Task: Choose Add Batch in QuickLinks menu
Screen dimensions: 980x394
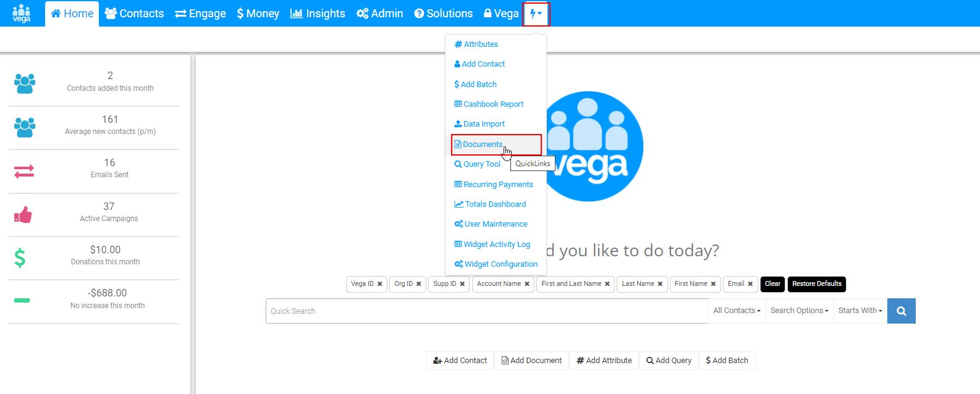Action: 475,85
